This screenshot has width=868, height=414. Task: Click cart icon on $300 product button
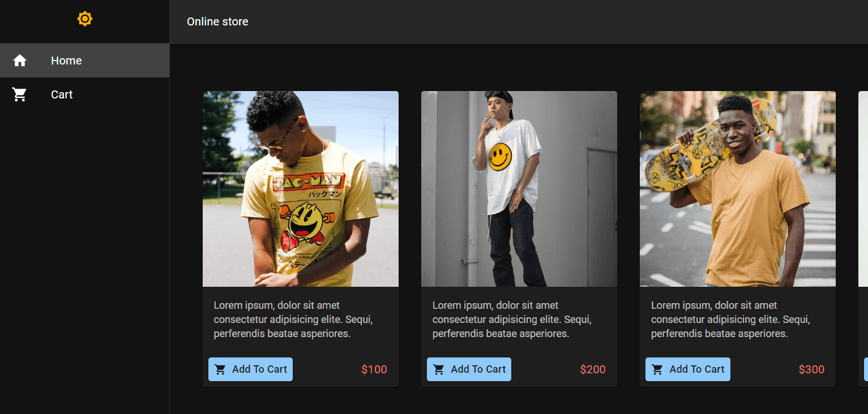pos(657,370)
